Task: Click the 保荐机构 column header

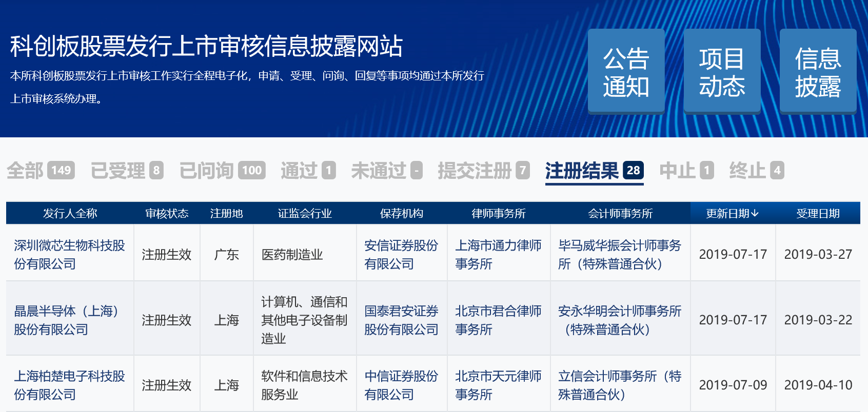Action: (x=401, y=213)
